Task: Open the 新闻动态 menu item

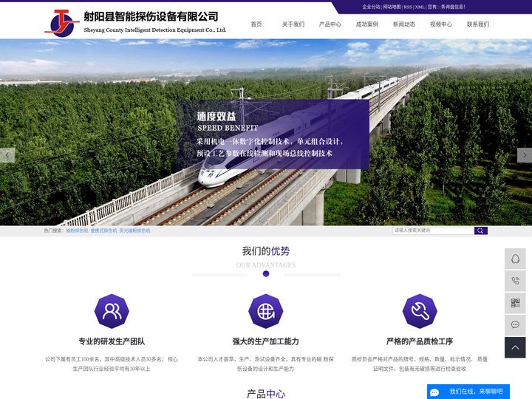Action: [404, 24]
